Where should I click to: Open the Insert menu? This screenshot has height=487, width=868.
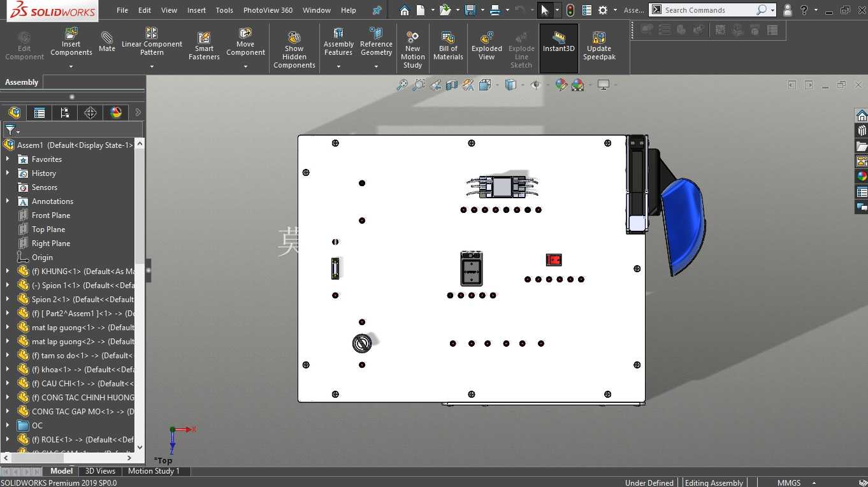pos(196,10)
